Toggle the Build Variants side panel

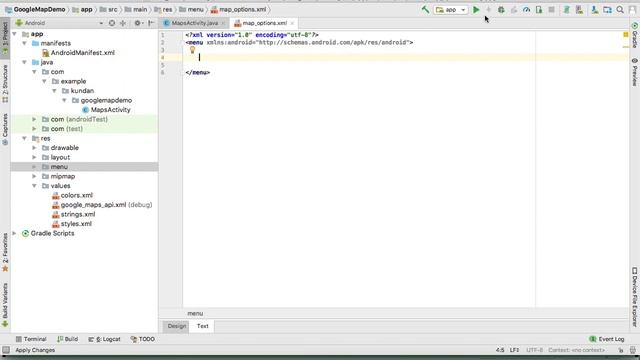tap(5, 304)
